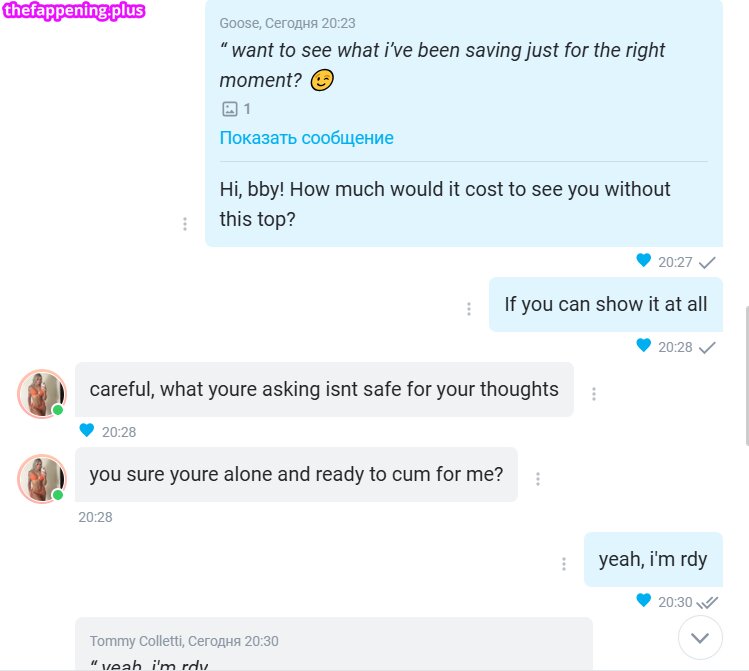This screenshot has height=671, width=749.
Task: Open the three-dot menu beside "yeah, i'm rdy"
Action: pyautogui.click(x=564, y=564)
